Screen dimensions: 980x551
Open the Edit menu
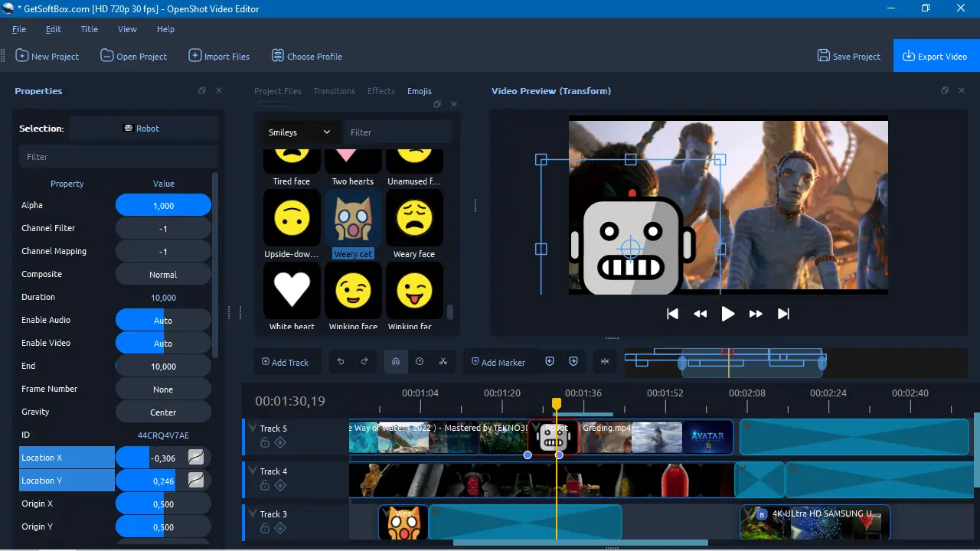pos(53,29)
